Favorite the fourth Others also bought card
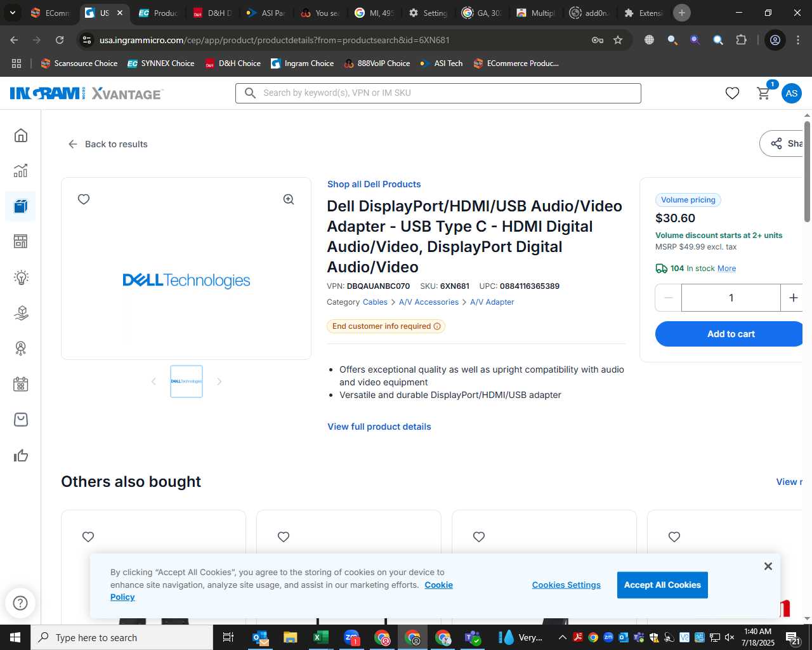Image resolution: width=812 pixels, height=650 pixels. pyautogui.click(x=674, y=537)
